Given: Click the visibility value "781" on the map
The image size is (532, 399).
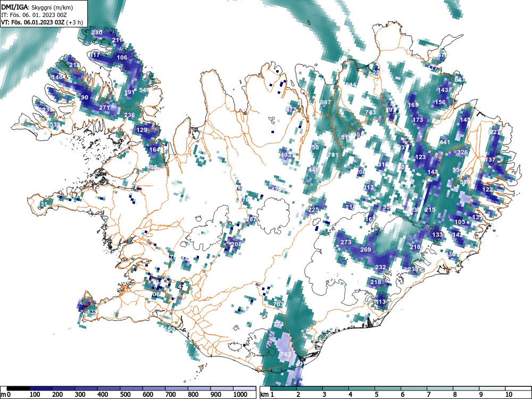Looking at the screenshot, I should [333, 155].
